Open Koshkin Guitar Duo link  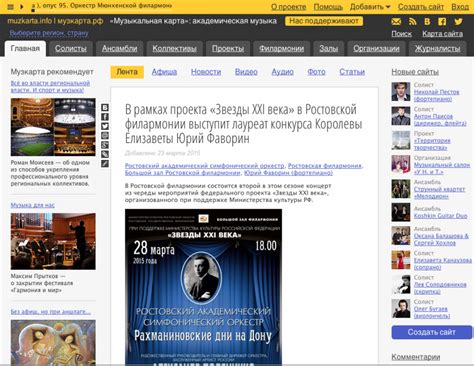tap(441, 216)
